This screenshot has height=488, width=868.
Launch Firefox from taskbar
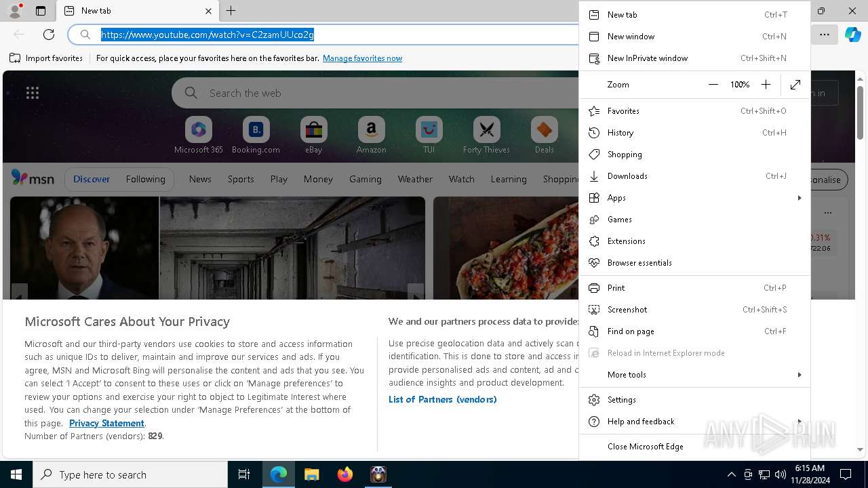[x=344, y=474]
